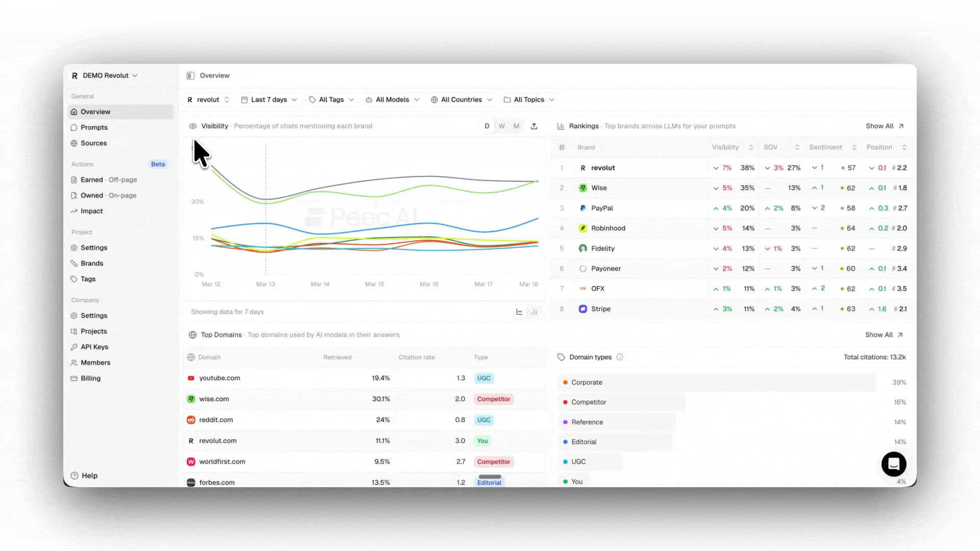
Task: Open the API Keys page
Action: [x=120, y=347]
